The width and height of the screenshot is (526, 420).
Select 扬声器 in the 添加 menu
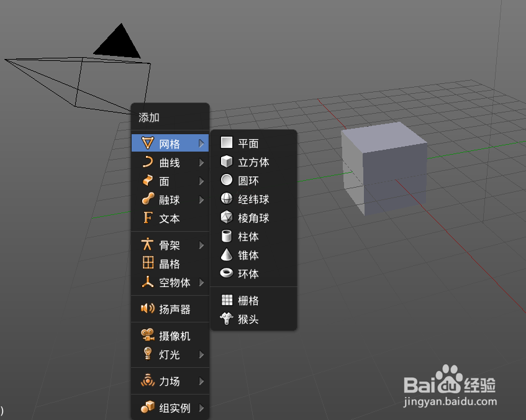(170, 309)
